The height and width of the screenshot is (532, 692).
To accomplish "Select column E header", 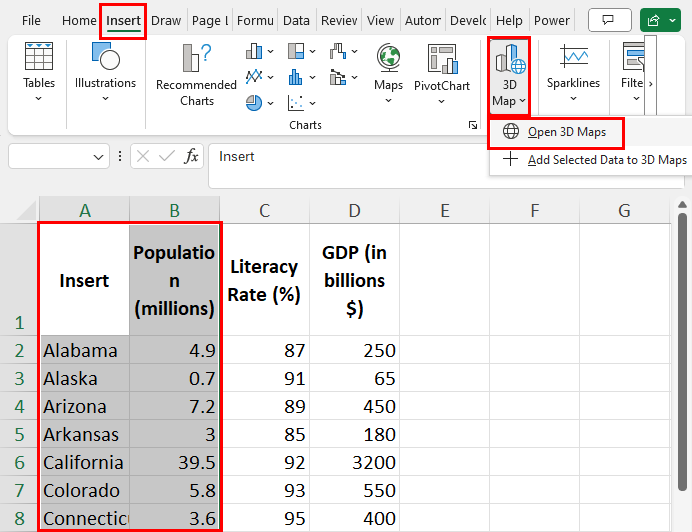I will tap(444, 210).
